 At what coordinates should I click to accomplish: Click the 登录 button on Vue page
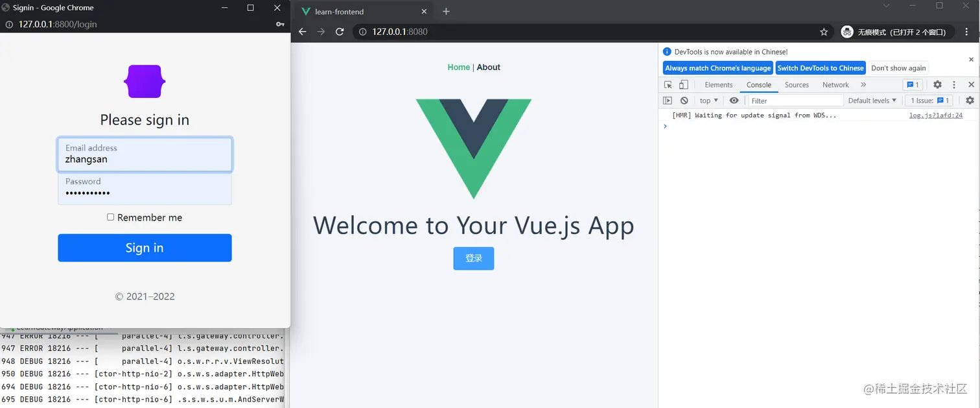pyautogui.click(x=474, y=258)
